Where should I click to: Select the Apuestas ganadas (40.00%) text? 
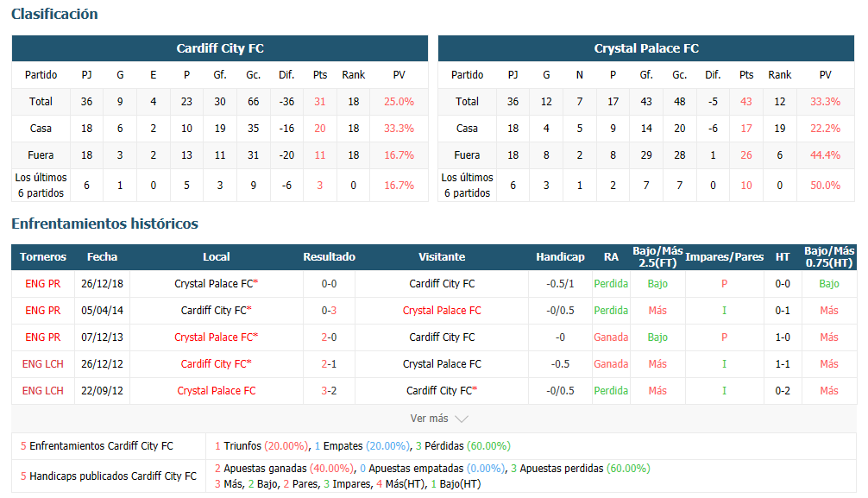284,469
